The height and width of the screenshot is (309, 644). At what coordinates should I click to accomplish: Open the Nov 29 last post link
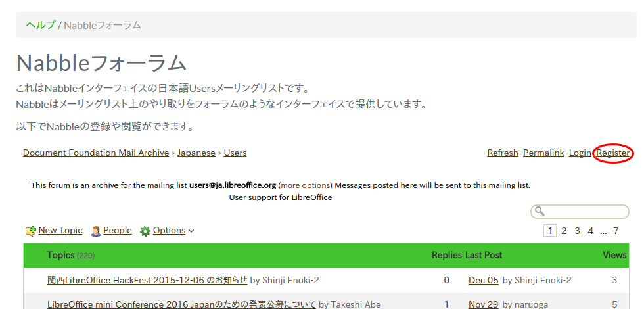pyautogui.click(x=484, y=304)
